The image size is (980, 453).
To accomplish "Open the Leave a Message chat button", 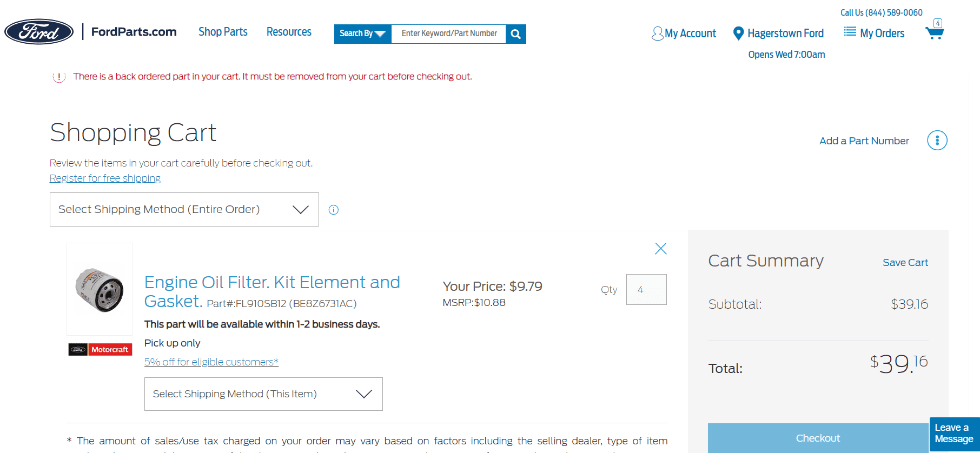I will [954, 434].
